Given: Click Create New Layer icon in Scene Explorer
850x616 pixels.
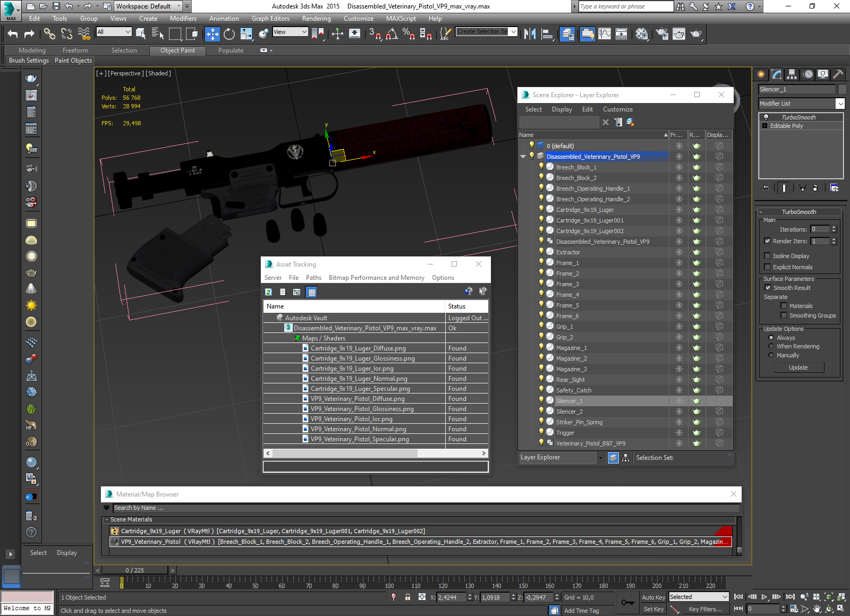Looking at the screenshot, I should pyautogui.click(x=630, y=122).
